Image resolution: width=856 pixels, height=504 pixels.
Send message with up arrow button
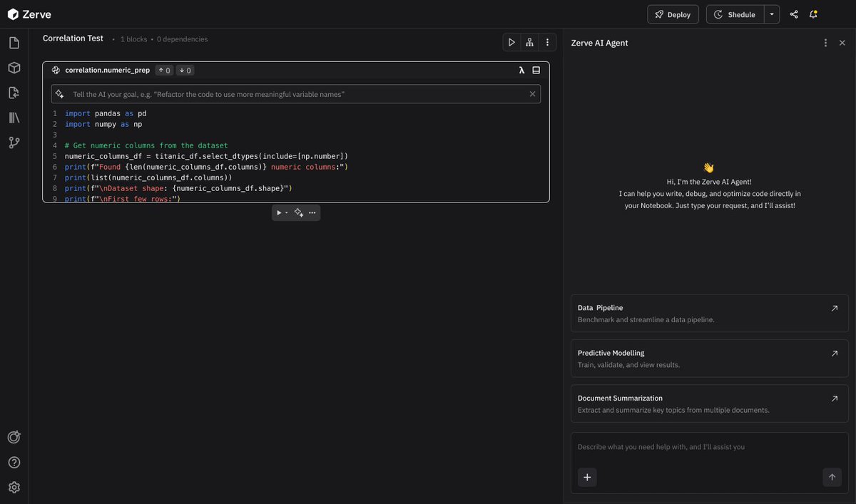coord(832,478)
